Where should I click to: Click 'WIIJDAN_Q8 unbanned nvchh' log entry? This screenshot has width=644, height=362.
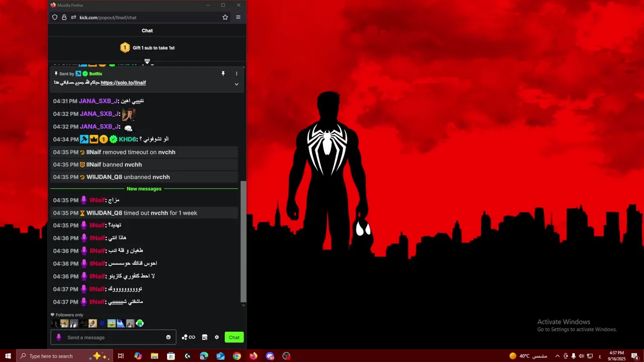[x=145, y=177]
